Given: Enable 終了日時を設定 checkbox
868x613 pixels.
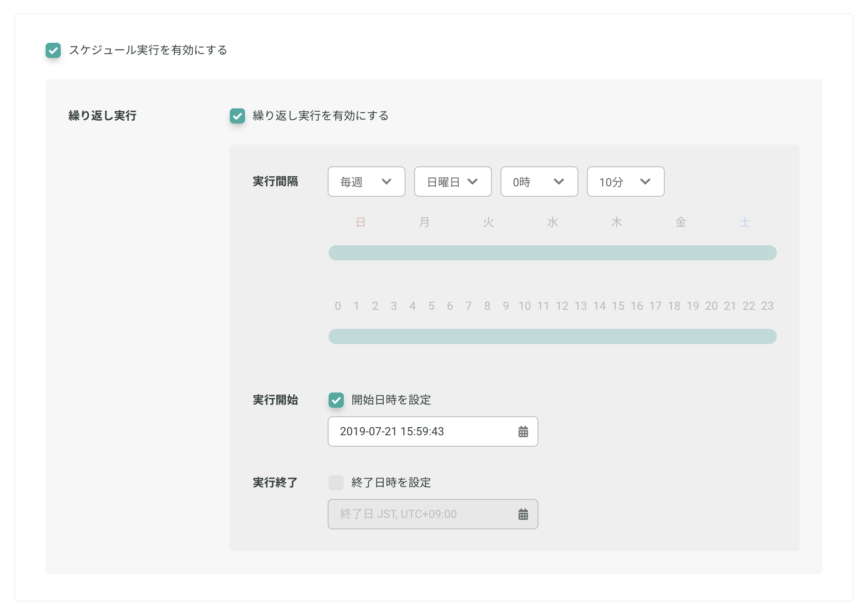Looking at the screenshot, I should click(x=336, y=483).
